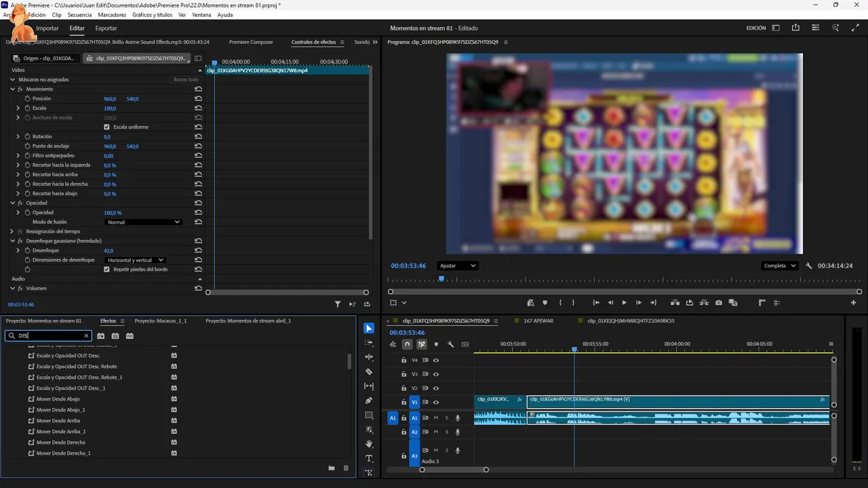Select the Type tool
Viewport: 868px width, 488px height.
click(369, 458)
